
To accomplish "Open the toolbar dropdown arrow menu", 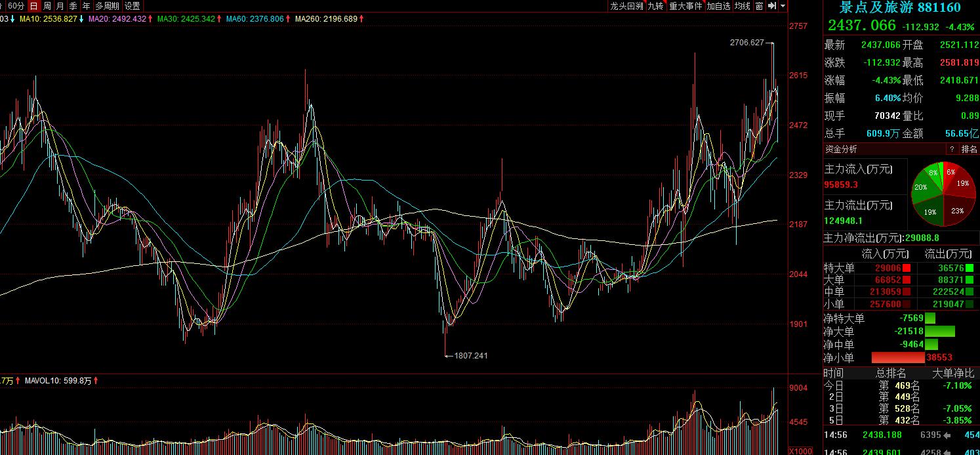I will click(783, 6).
